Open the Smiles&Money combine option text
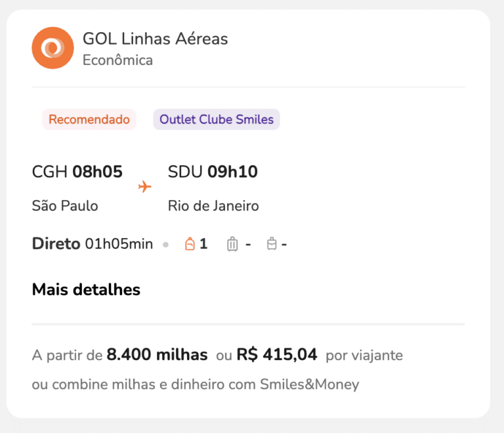The image size is (504, 433). (196, 384)
